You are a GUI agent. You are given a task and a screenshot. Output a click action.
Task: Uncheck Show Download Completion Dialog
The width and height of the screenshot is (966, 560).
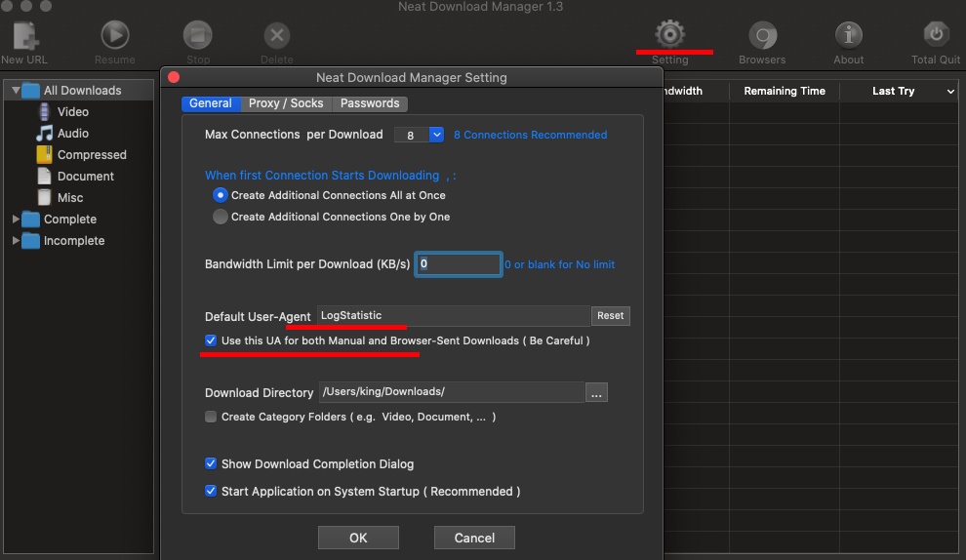pos(211,464)
